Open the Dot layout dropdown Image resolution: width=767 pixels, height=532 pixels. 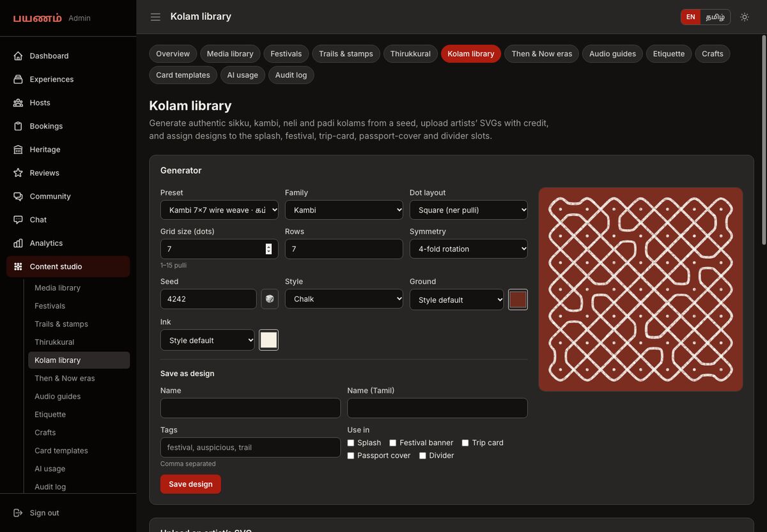click(x=469, y=210)
